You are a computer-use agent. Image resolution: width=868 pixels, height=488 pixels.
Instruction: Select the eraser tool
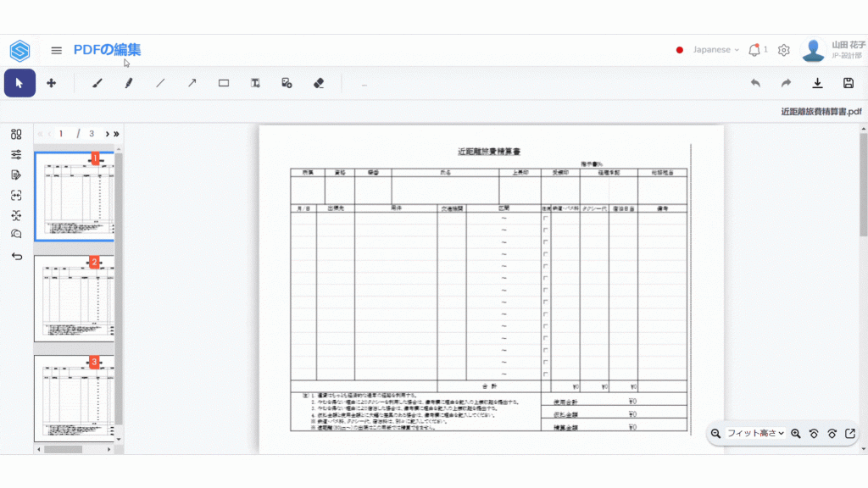(x=319, y=83)
